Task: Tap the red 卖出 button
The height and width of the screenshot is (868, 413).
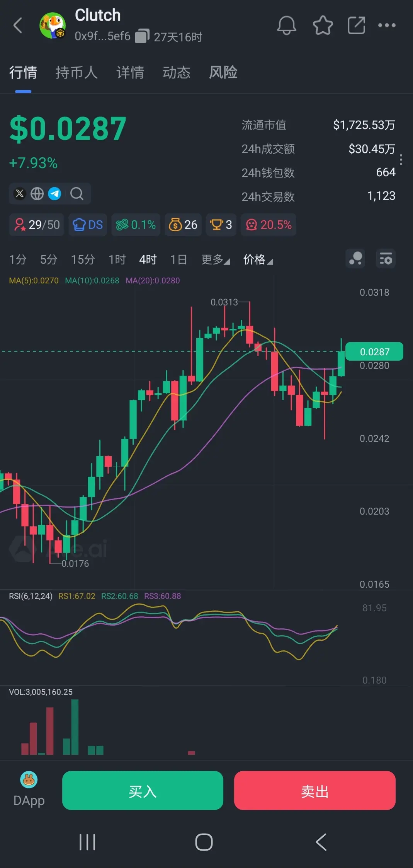Action: (x=315, y=790)
